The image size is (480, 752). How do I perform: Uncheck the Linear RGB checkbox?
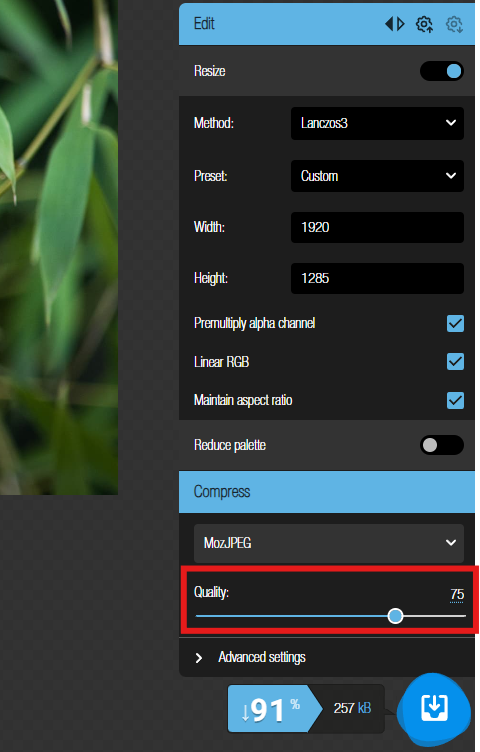tap(455, 362)
